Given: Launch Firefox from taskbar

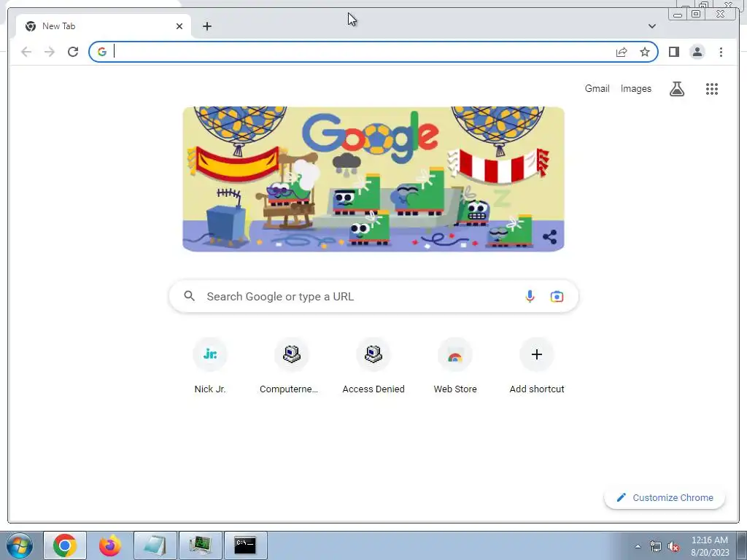Looking at the screenshot, I should pos(110,545).
